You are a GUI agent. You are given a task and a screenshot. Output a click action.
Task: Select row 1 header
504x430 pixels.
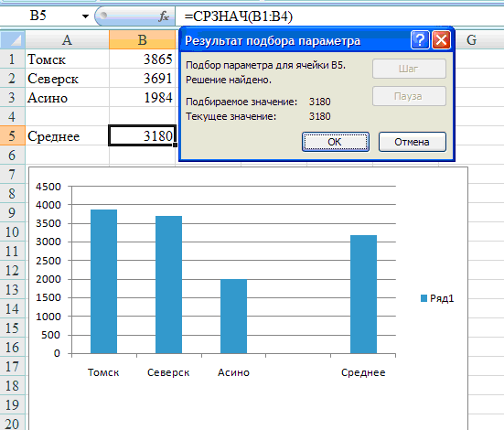[12, 59]
